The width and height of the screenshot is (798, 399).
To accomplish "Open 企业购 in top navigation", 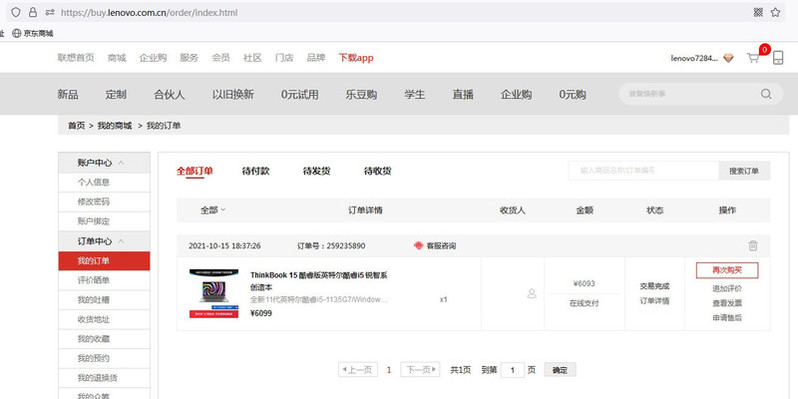I will click(153, 58).
